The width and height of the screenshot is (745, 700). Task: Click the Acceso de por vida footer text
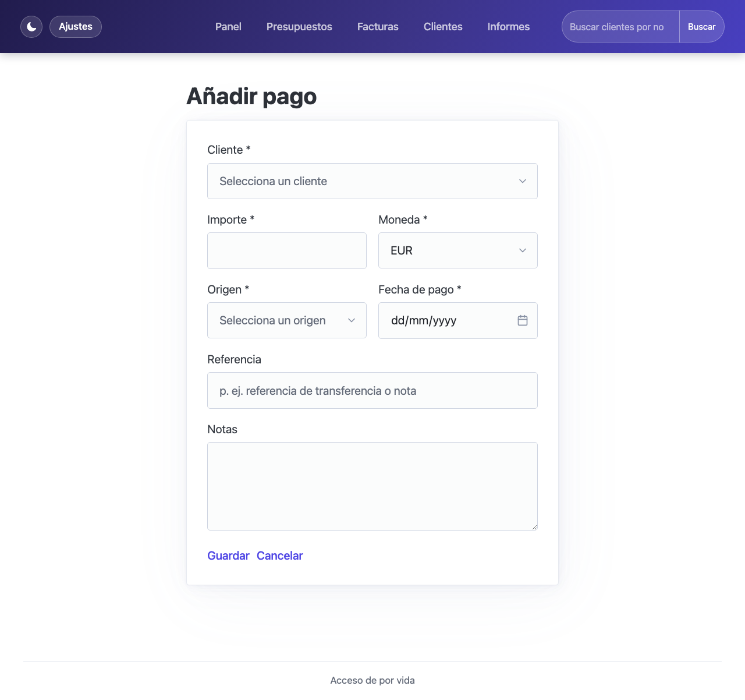tap(372, 680)
